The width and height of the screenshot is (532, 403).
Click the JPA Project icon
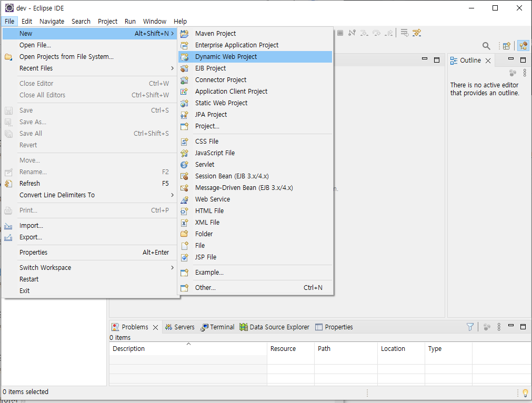point(184,115)
